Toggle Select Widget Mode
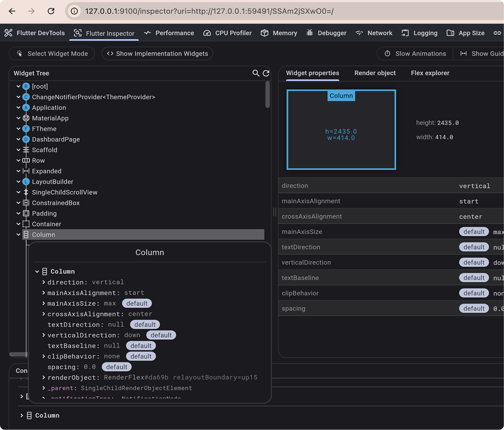This screenshot has height=430, width=504. [x=52, y=54]
